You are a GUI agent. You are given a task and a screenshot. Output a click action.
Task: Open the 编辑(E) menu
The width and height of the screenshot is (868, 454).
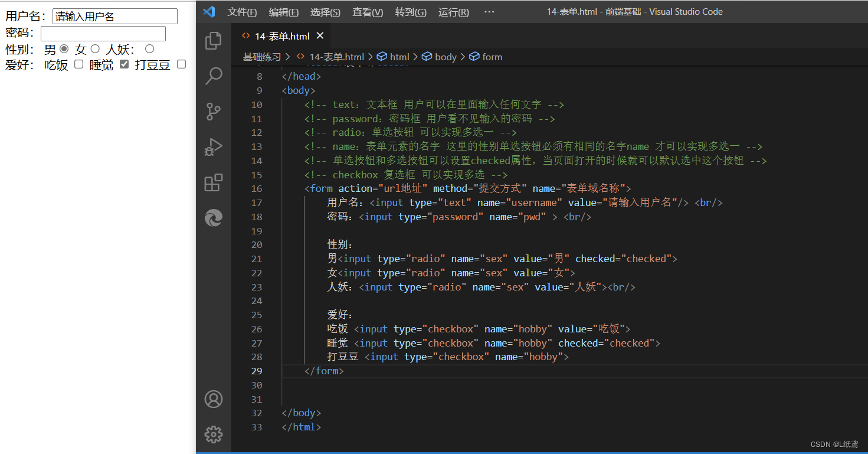(x=284, y=12)
